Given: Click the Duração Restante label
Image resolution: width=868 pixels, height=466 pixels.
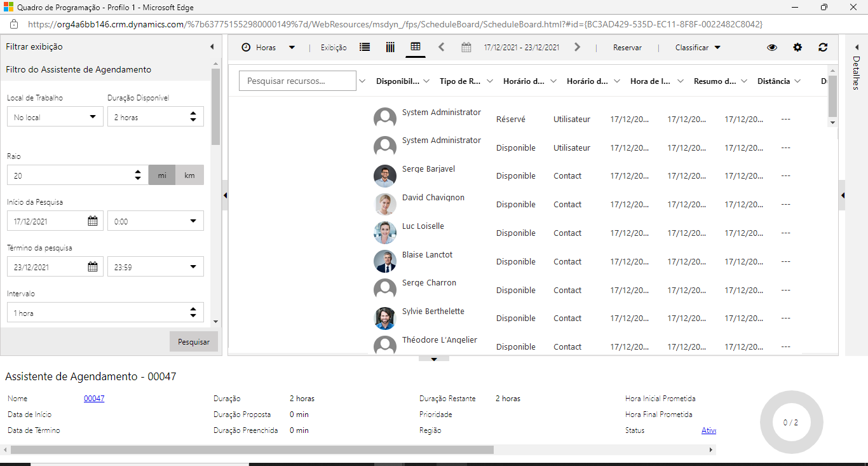Looking at the screenshot, I should point(447,399).
